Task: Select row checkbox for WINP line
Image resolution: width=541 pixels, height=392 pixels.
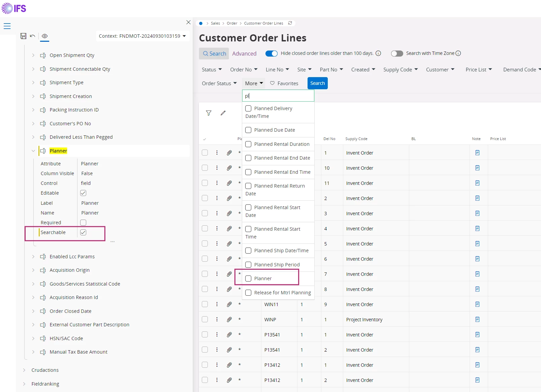Action: (x=205, y=319)
